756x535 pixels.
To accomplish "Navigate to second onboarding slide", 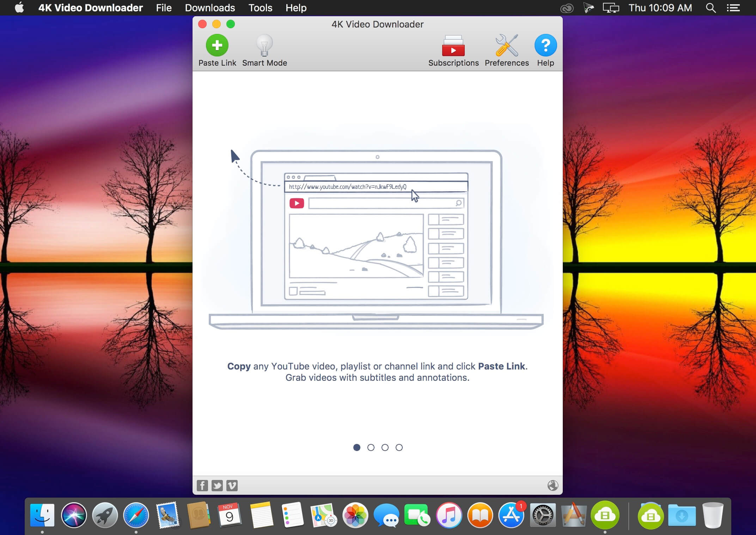I will point(371,447).
